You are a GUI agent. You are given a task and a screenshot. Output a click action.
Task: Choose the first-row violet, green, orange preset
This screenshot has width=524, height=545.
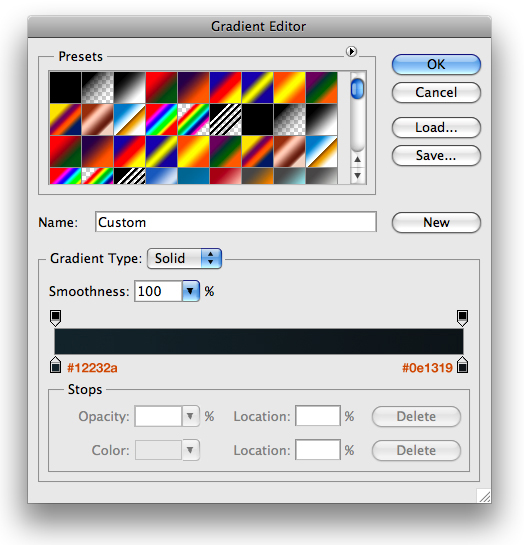tap(321, 88)
